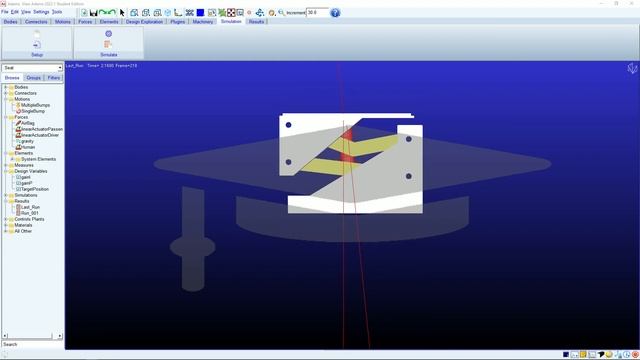Select TargetPosition design variable
Image resolution: width=640 pixels, height=360 pixels.
point(32,189)
